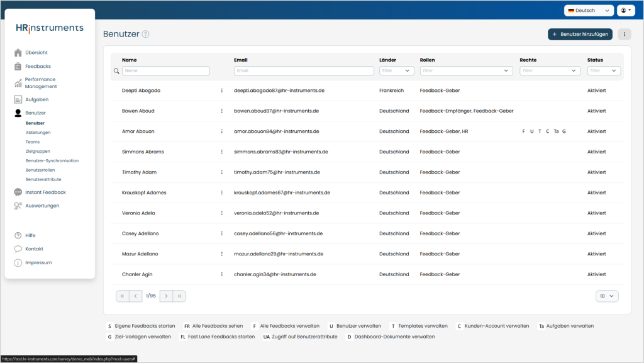Click the Instant Feedback speech bubble icon
The height and width of the screenshot is (363, 644).
coord(18,192)
